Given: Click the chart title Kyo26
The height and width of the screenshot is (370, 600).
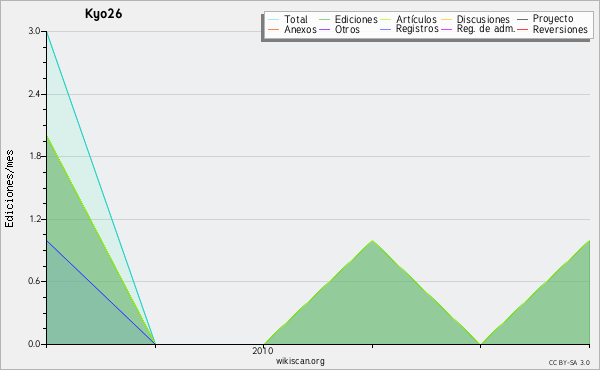Looking at the screenshot, I should pos(103,14).
